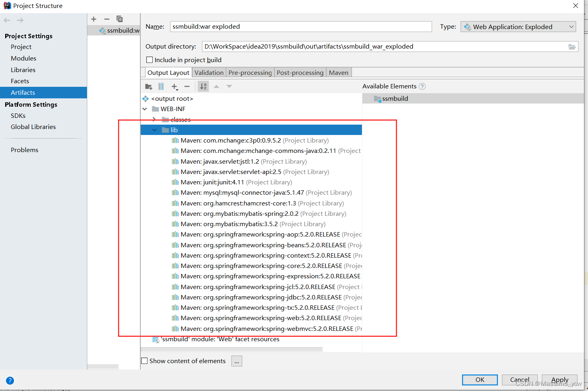Click the output root icon

click(146, 99)
